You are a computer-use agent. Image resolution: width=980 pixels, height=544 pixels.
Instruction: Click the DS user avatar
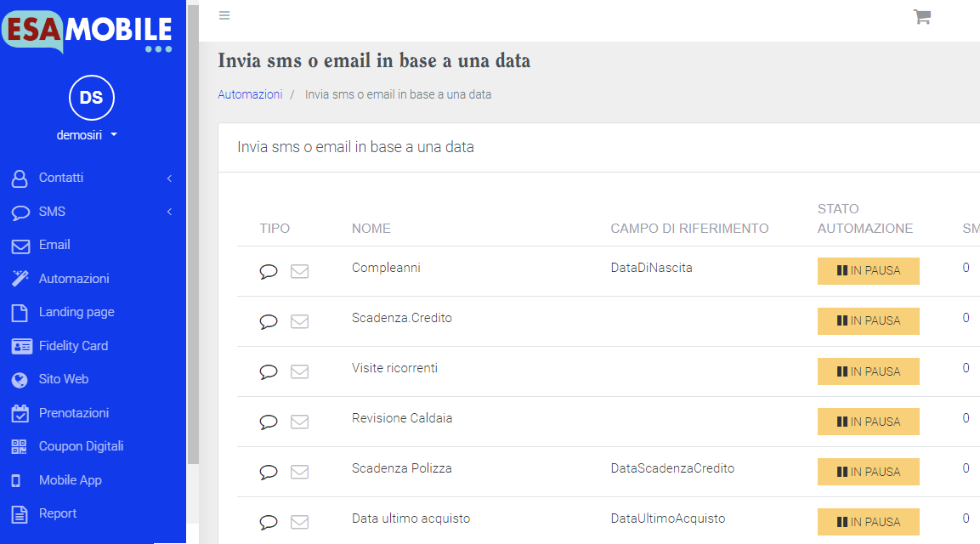91,98
